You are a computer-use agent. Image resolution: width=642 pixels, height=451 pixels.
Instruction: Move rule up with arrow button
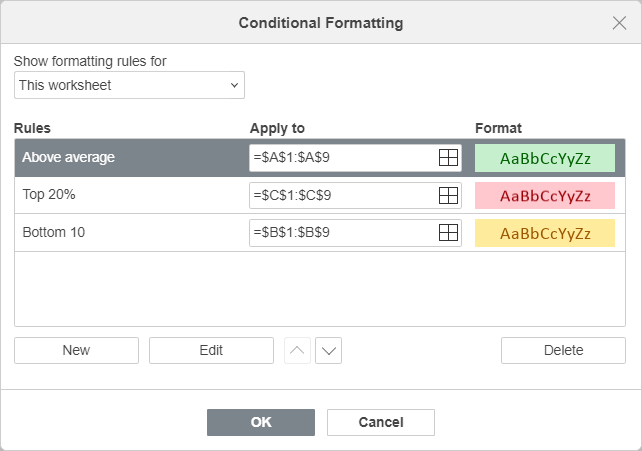coord(297,350)
